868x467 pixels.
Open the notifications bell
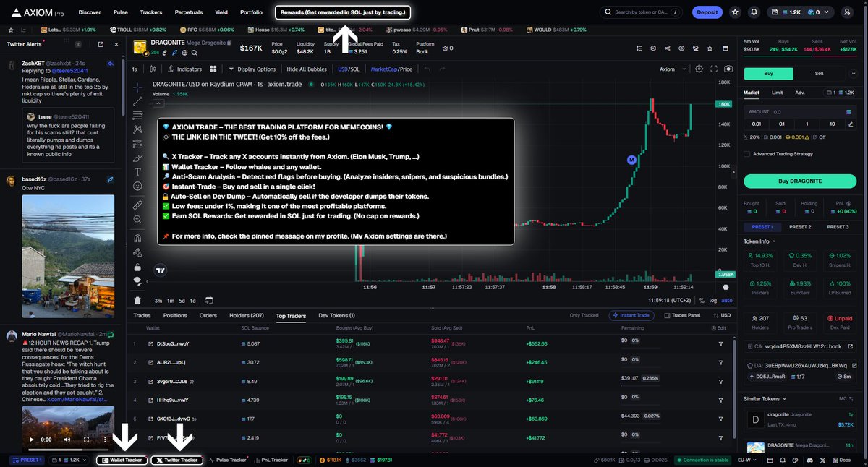(x=754, y=12)
